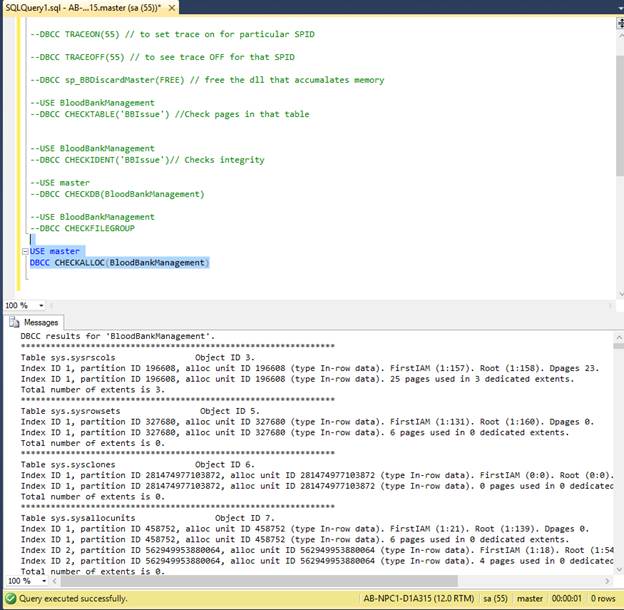Click the DBCC TRACEOFF(55) comment line
This screenshot has height=610, width=624.
pos(162,57)
